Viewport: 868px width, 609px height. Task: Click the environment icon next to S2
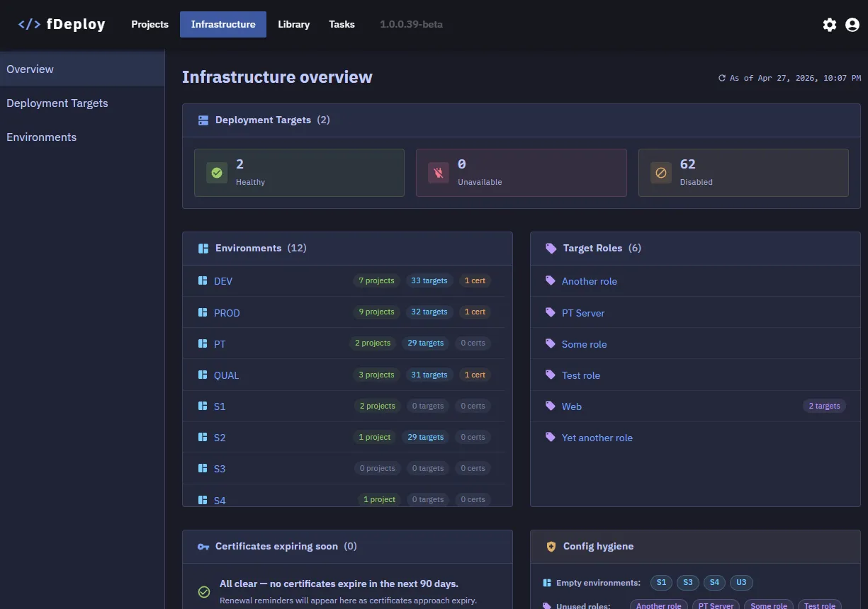(203, 437)
